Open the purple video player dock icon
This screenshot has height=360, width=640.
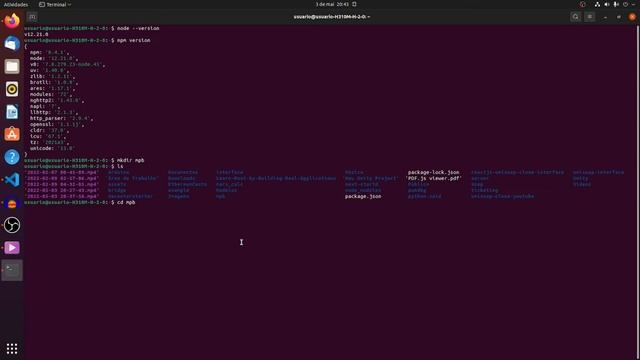[12, 248]
